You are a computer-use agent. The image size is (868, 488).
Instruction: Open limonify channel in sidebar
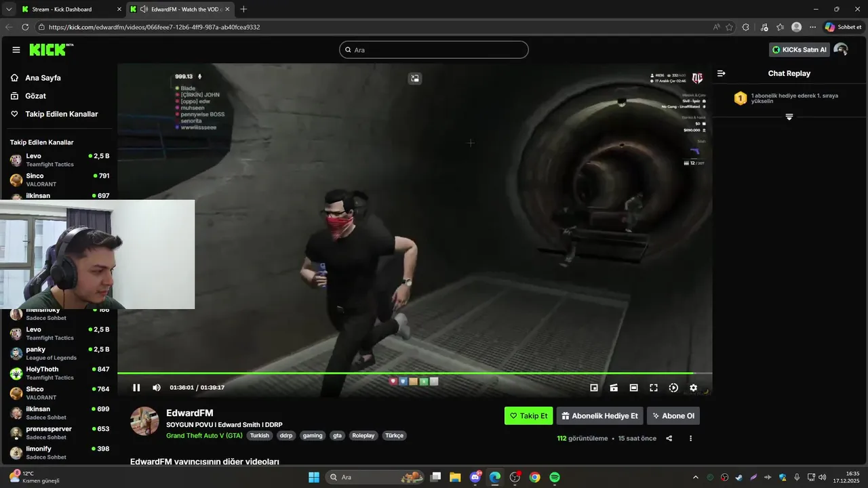(x=59, y=453)
